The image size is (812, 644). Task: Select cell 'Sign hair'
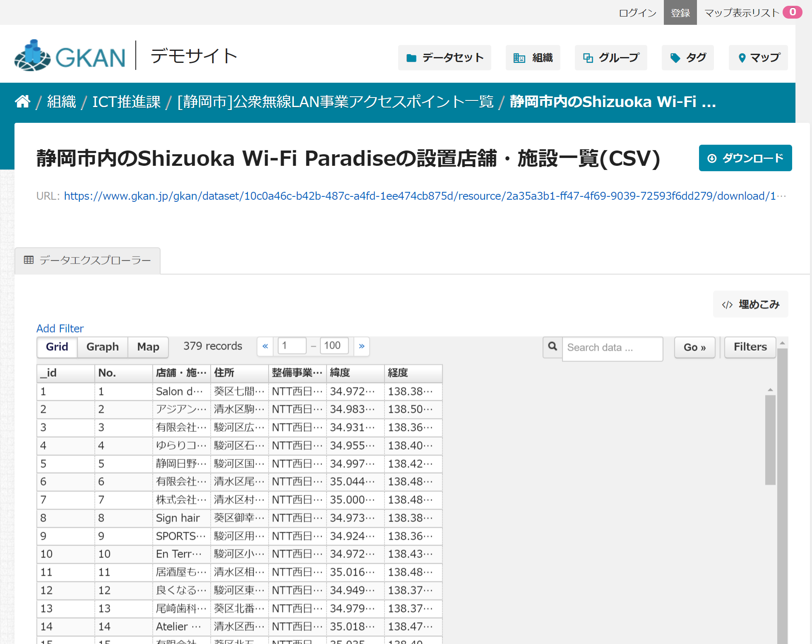pyautogui.click(x=182, y=518)
